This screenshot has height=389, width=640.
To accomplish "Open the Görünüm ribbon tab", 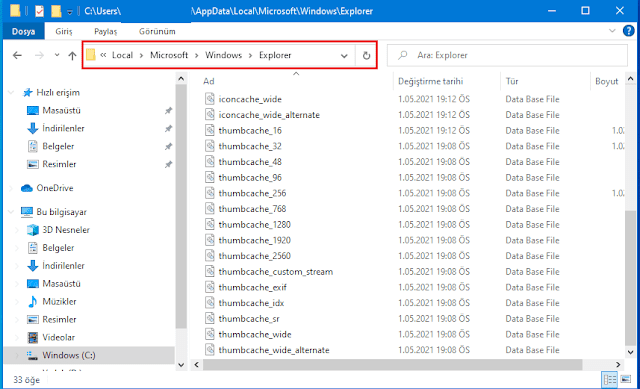I will click(157, 31).
